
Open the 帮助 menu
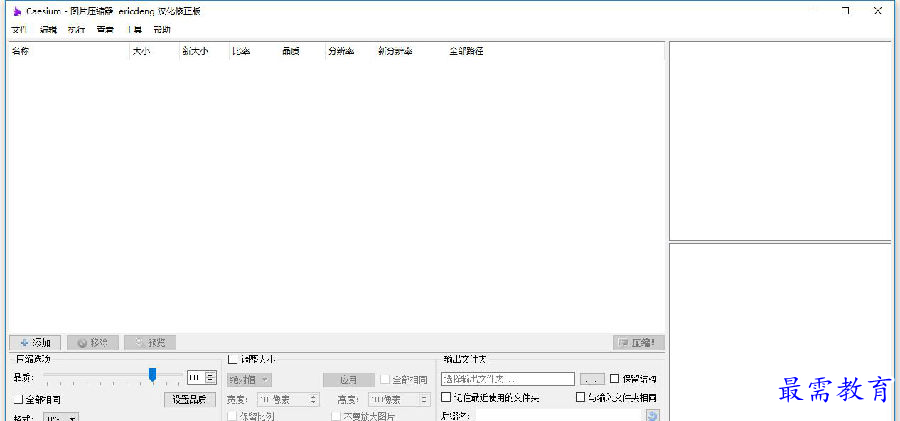click(x=162, y=30)
